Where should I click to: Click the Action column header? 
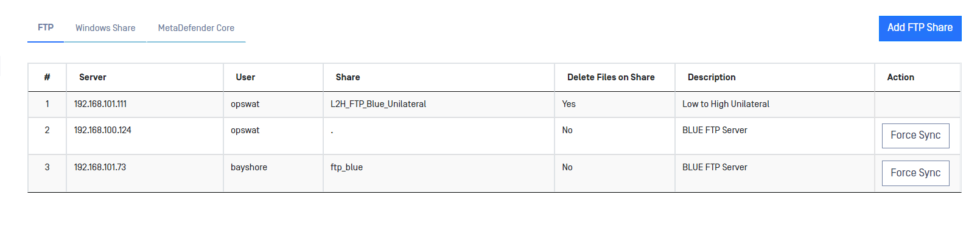(900, 77)
